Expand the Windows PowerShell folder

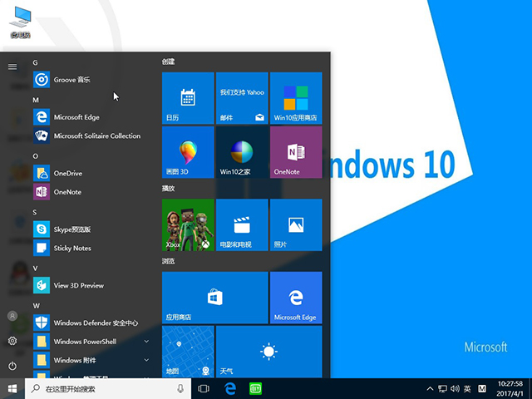pos(146,342)
